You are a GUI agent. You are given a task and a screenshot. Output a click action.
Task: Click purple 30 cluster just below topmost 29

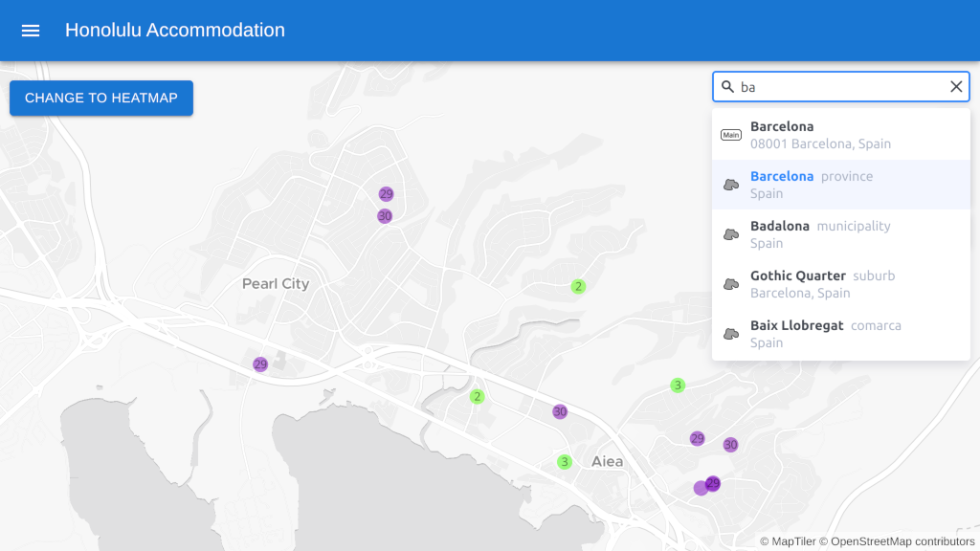click(385, 216)
